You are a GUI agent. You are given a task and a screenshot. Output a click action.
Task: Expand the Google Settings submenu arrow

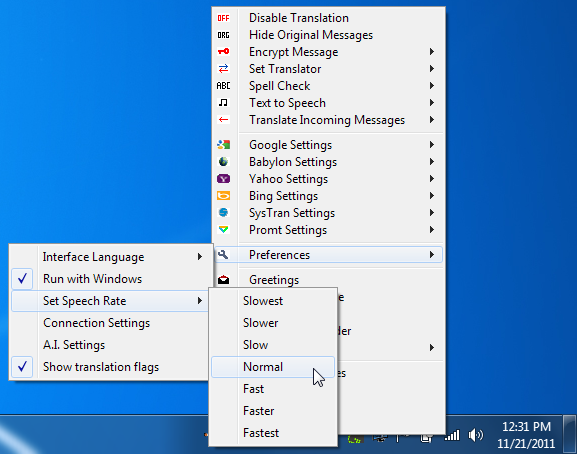(432, 145)
